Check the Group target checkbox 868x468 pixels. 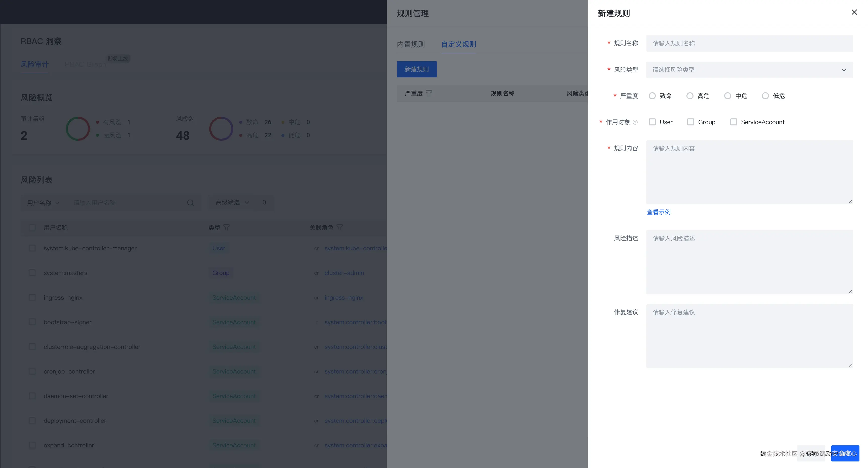pos(690,122)
